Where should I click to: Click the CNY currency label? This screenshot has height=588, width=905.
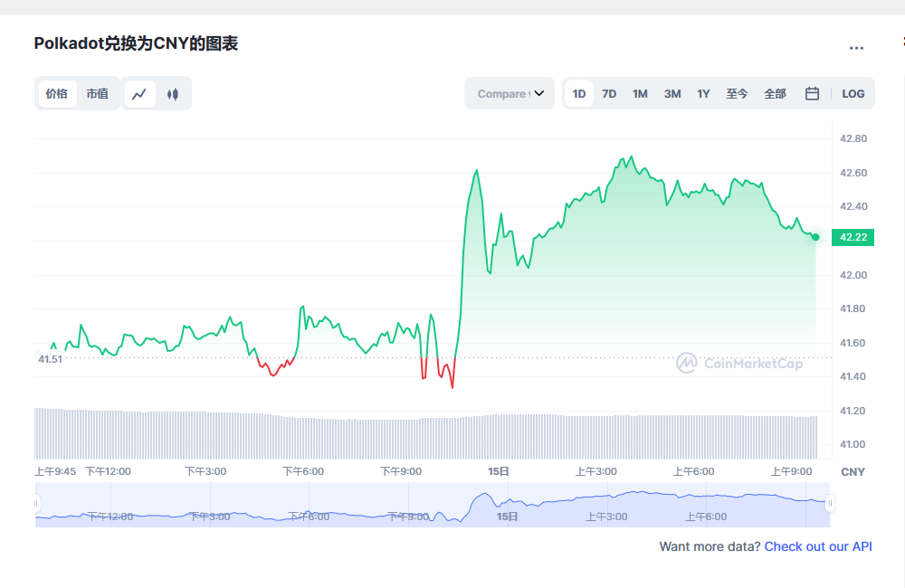[853, 472]
